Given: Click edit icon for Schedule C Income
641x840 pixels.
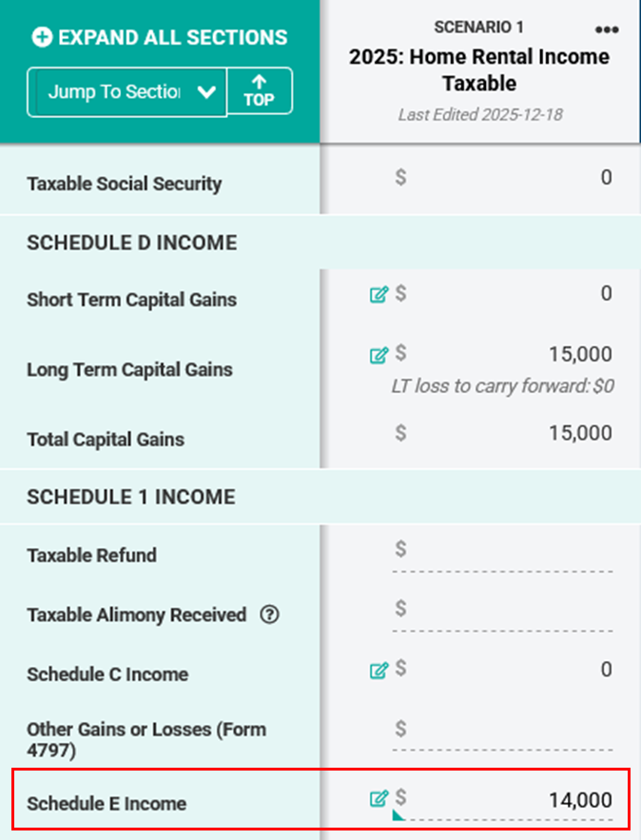Looking at the screenshot, I should click(x=379, y=671).
